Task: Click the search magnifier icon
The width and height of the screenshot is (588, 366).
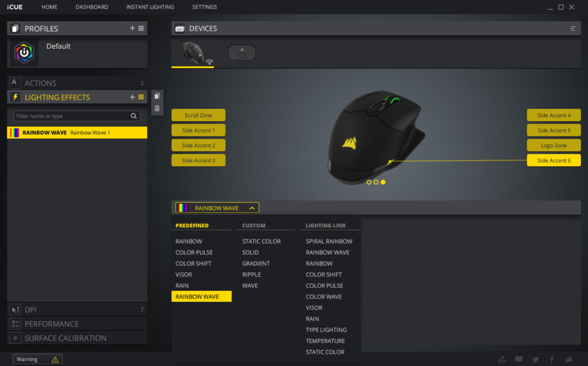Action: coord(133,116)
